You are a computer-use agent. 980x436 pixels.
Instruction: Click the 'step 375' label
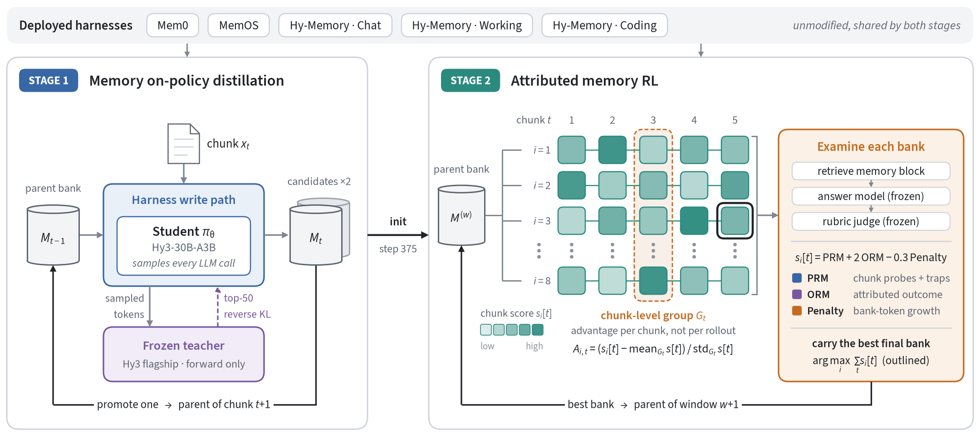coord(398,249)
